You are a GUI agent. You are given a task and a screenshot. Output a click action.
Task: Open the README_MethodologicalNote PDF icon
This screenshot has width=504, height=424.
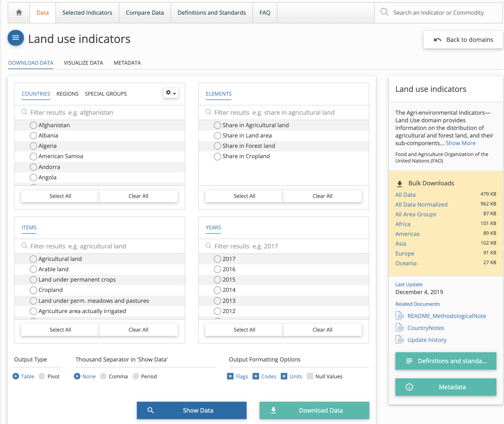click(x=400, y=316)
